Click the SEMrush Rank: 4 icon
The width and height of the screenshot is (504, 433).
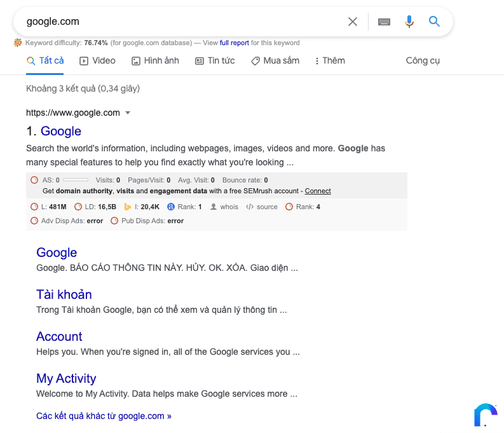289,207
